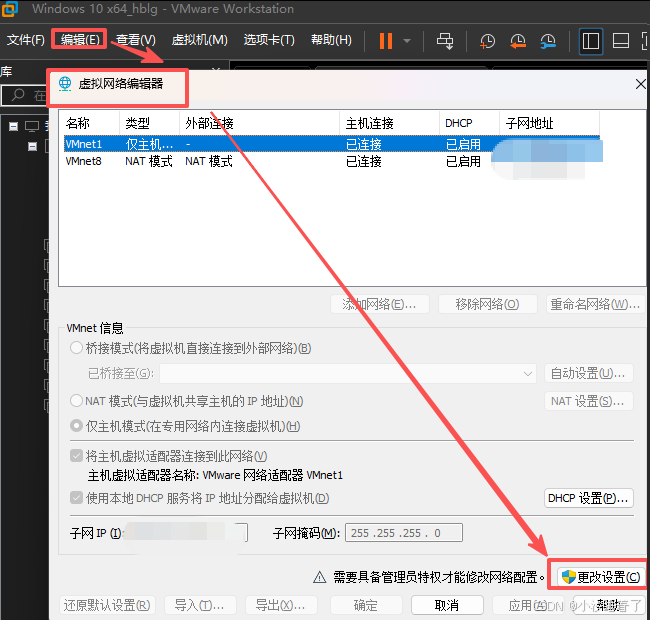This screenshot has height=620, width=650.
Task: Select the NAT 模式 radio button
Action: (76, 401)
